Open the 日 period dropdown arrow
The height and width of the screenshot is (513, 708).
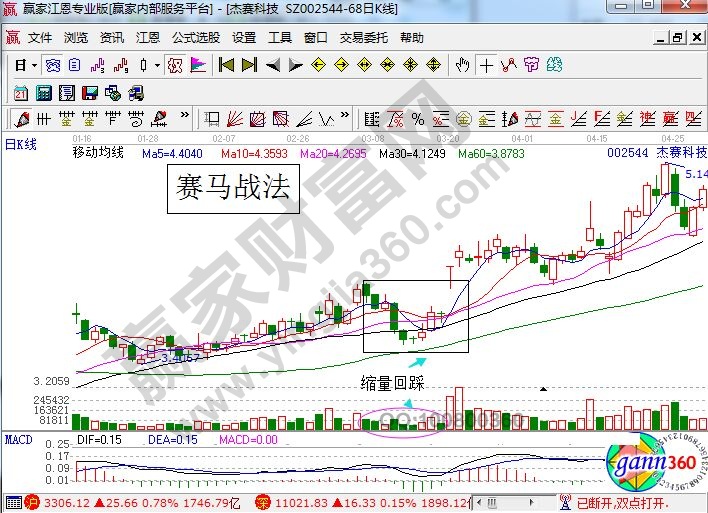pyautogui.click(x=33, y=66)
